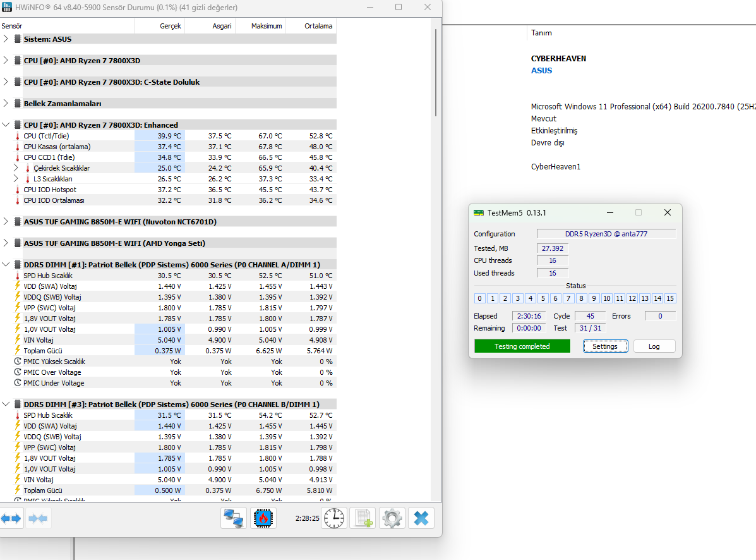Collapse the DDR5 DIMM [#3] group
Screen dimensions: 756x560
pyautogui.click(x=6, y=405)
